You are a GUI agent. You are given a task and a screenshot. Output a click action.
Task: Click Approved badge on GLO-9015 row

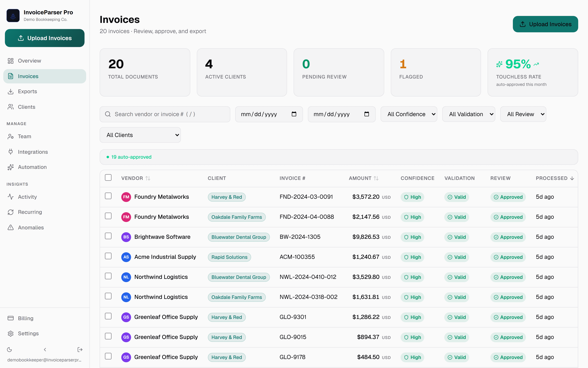(508, 337)
